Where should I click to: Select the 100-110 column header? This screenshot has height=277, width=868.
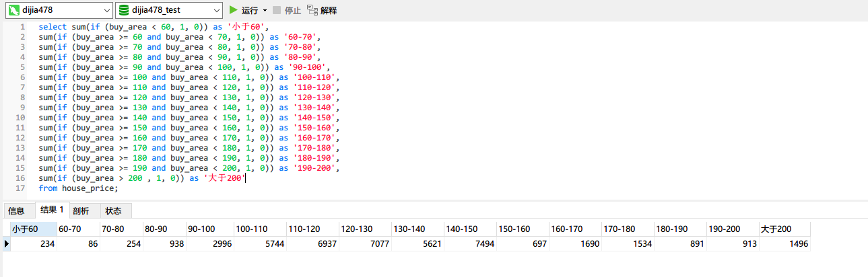[x=251, y=229]
